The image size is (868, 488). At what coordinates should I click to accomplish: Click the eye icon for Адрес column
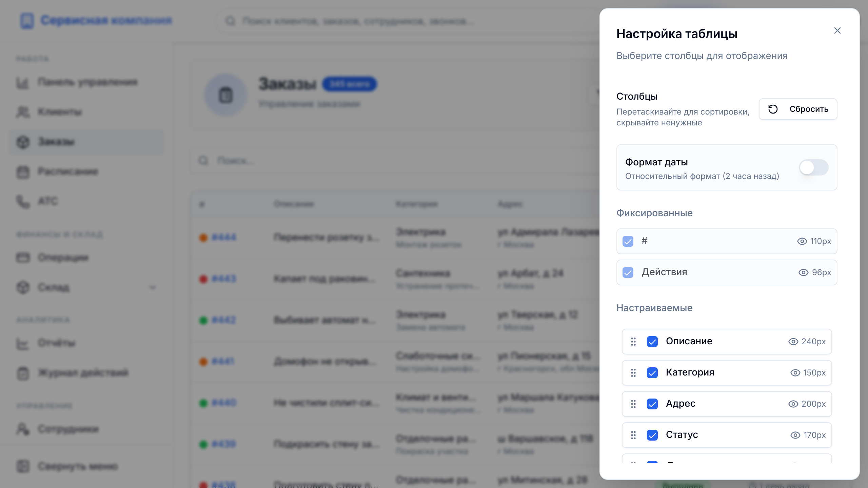click(793, 404)
